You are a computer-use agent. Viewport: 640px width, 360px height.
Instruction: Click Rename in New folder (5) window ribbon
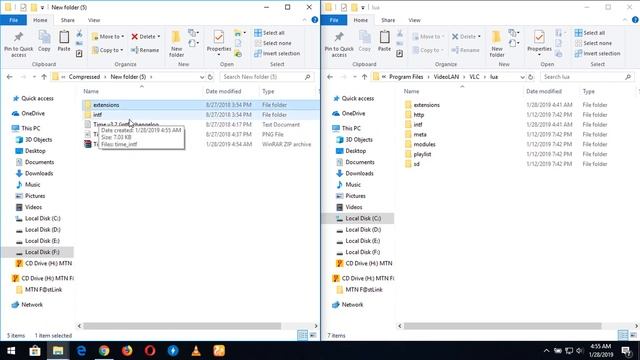point(145,50)
